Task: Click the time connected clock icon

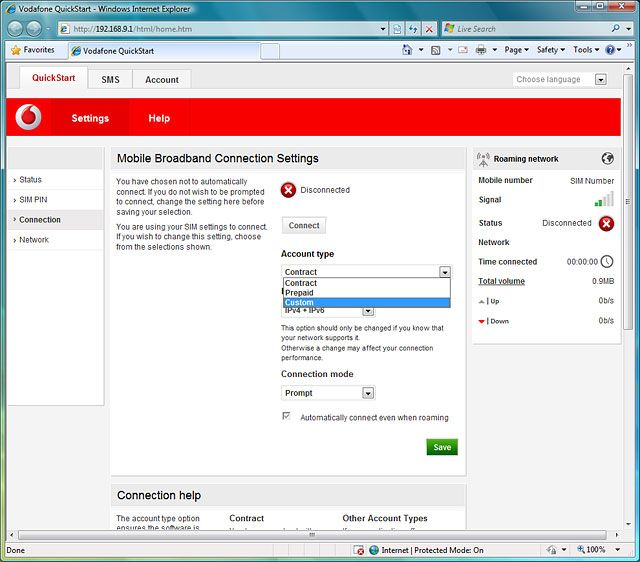Action: click(606, 261)
